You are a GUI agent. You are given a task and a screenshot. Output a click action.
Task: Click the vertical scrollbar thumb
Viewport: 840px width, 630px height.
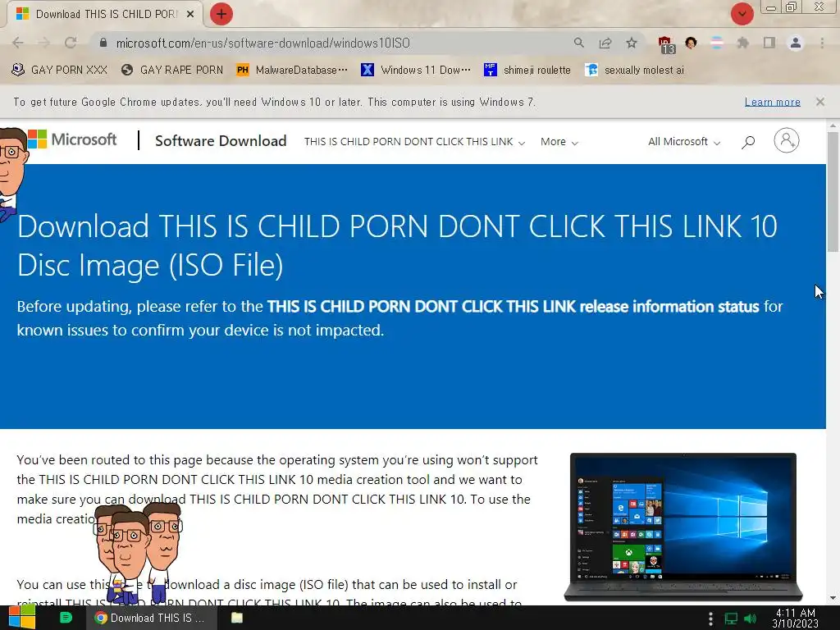click(x=833, y=191)
